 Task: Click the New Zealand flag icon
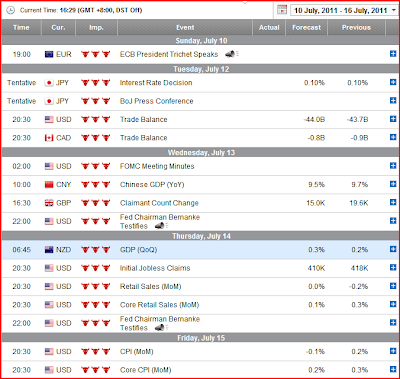click(x=49, y=250)
